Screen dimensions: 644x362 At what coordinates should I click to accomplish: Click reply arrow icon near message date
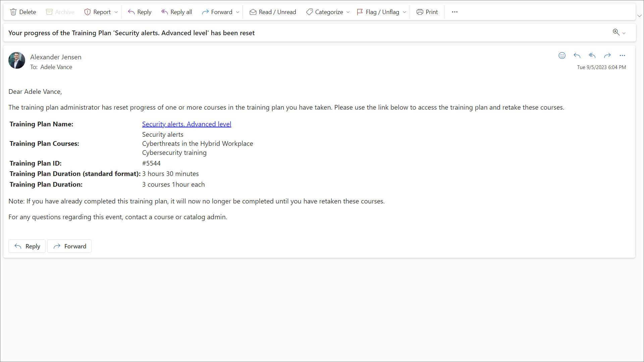tap(577, 56)
